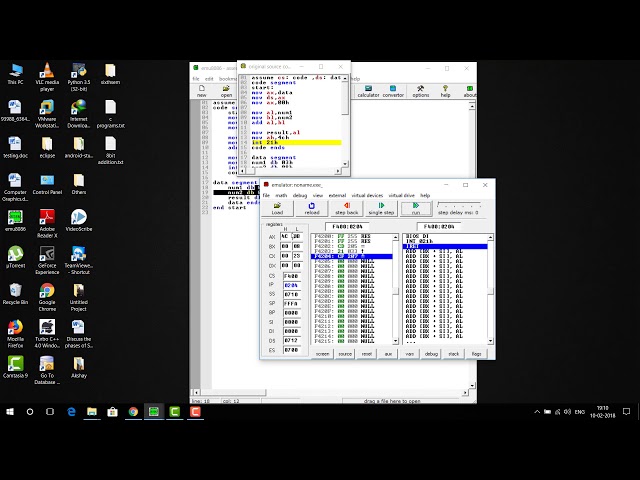Open the convertor tool in emu8086 toolbar

(x=393, y=91)
